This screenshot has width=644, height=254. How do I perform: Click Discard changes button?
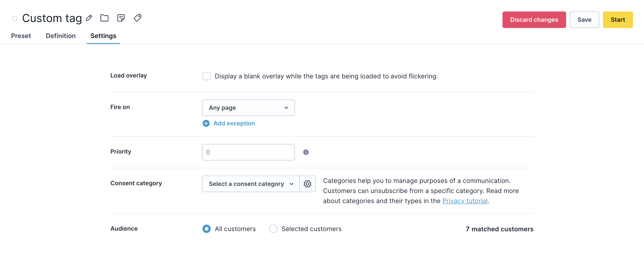point(534,20)
